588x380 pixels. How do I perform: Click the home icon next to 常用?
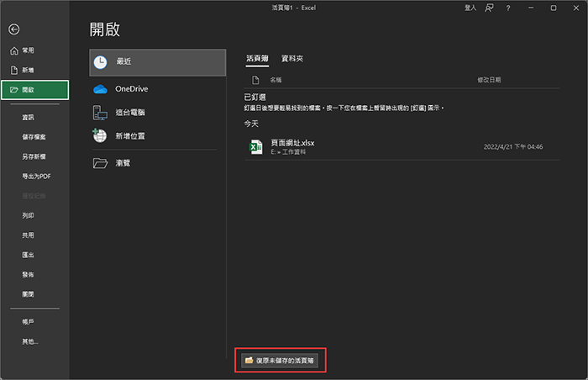[x=14, y=50]
